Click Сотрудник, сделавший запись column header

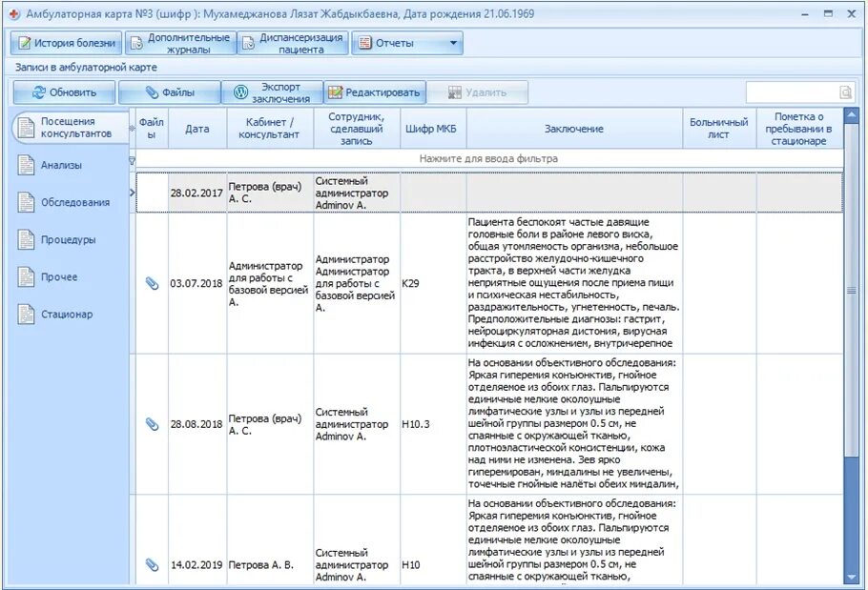(x=357, y=129)
